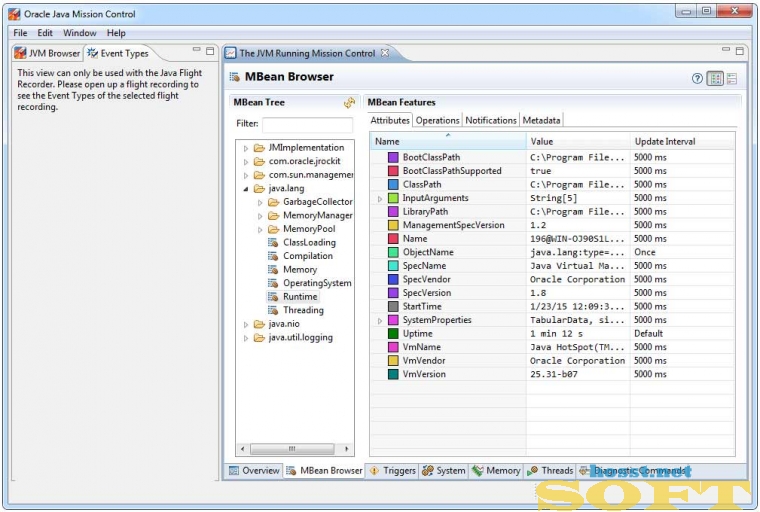Viewport: 760px width, 512px height.
Task: Toggle the grid layout view icon
Action: point(715,79)
